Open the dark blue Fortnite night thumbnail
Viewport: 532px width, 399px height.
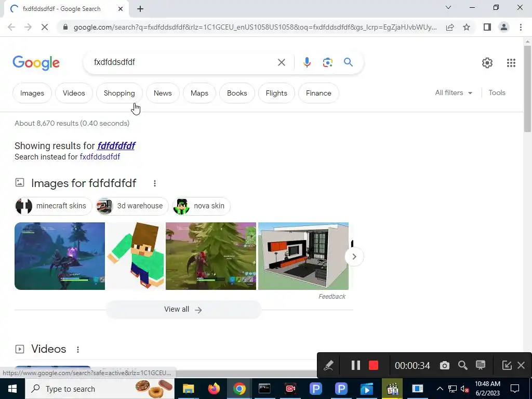(60, 256)
